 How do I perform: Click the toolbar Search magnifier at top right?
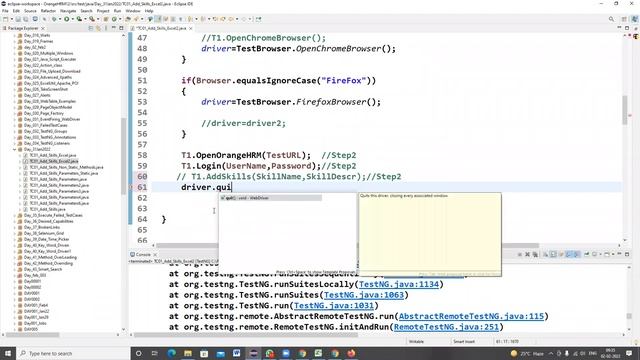pyautogui.click(x=611, y=19)
